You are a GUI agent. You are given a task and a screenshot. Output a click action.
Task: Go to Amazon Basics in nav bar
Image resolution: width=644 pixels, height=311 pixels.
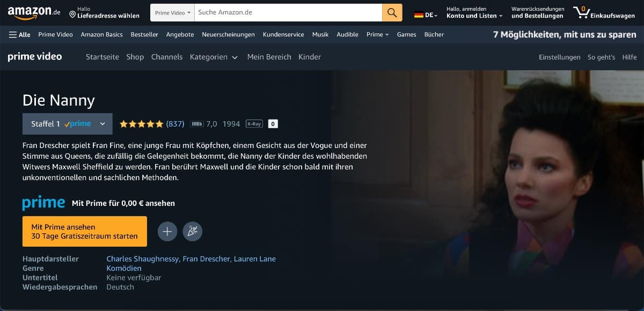[102, 34]
